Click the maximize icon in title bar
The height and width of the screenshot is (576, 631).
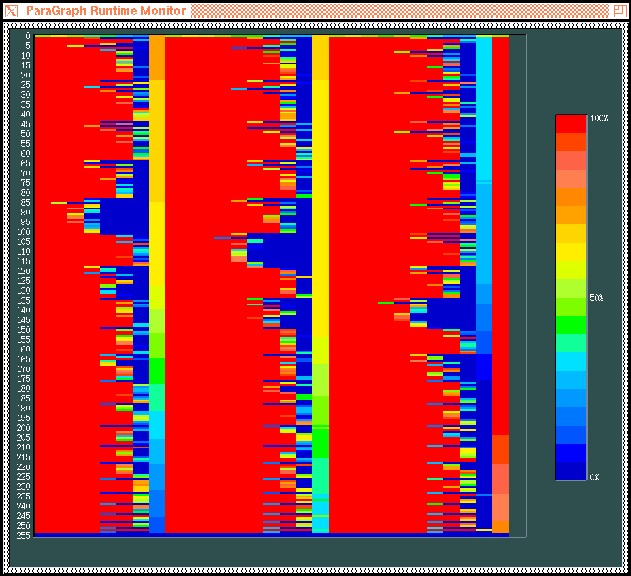coord(619,10)
